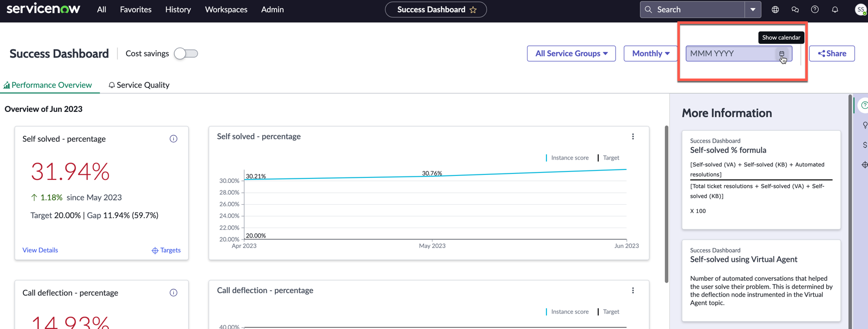Open the chat conversations icon

(x=795, y=9)
